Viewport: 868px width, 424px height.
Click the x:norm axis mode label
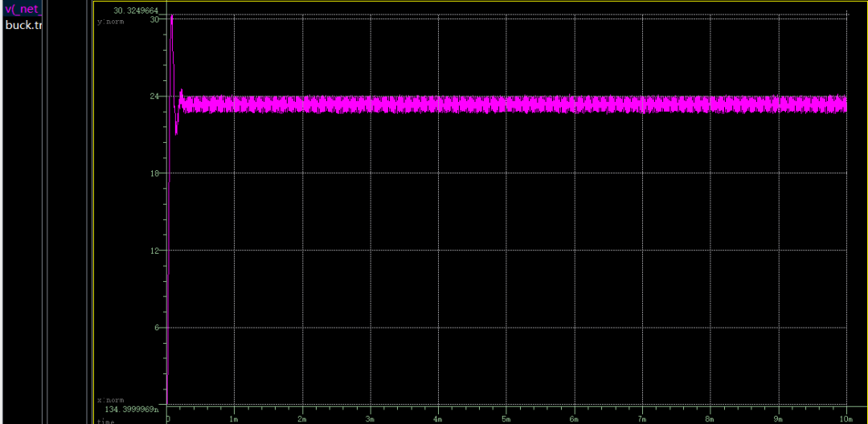pos(111,400)
